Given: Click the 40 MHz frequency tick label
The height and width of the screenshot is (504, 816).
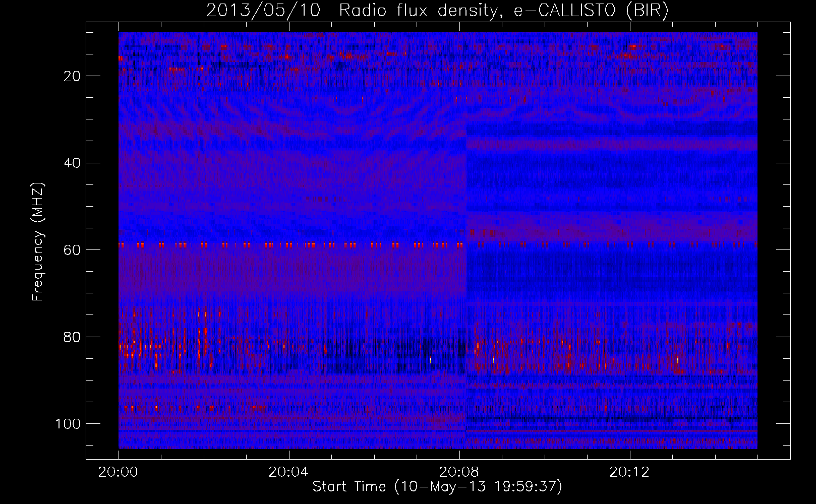Looking at the screenshot, I should (73, 163).
